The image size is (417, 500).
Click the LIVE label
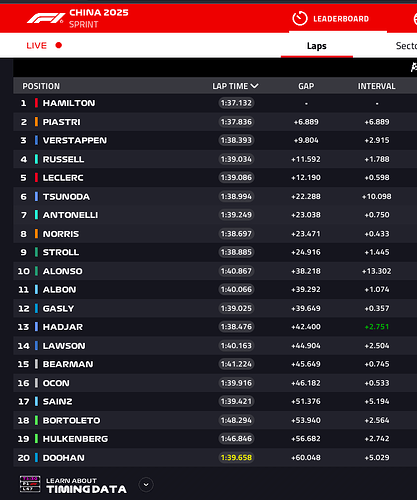click(x=37, y=46)
